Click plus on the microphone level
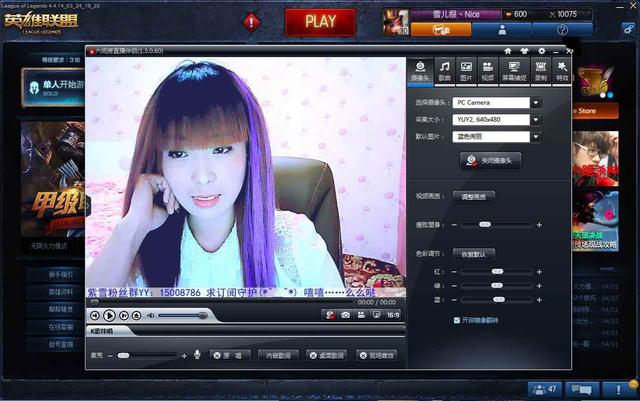Screen dimensions: 640x401 point(184,356)
